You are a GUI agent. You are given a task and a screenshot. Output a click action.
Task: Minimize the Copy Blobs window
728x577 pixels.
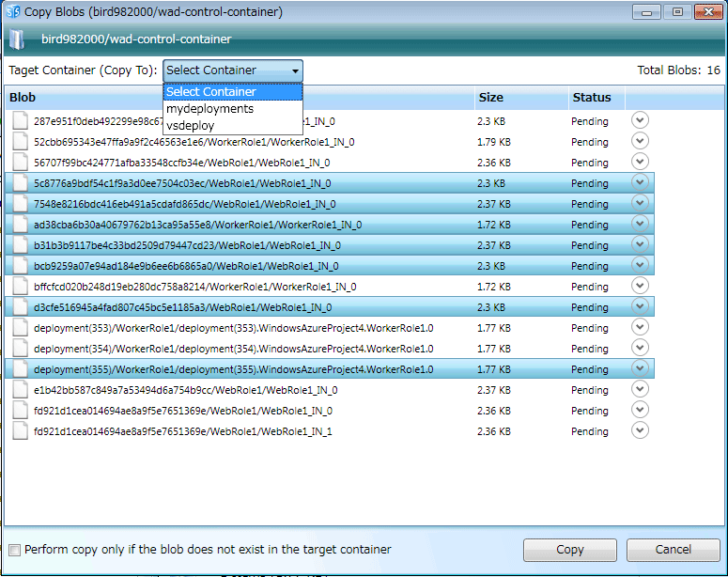[646, 12]
